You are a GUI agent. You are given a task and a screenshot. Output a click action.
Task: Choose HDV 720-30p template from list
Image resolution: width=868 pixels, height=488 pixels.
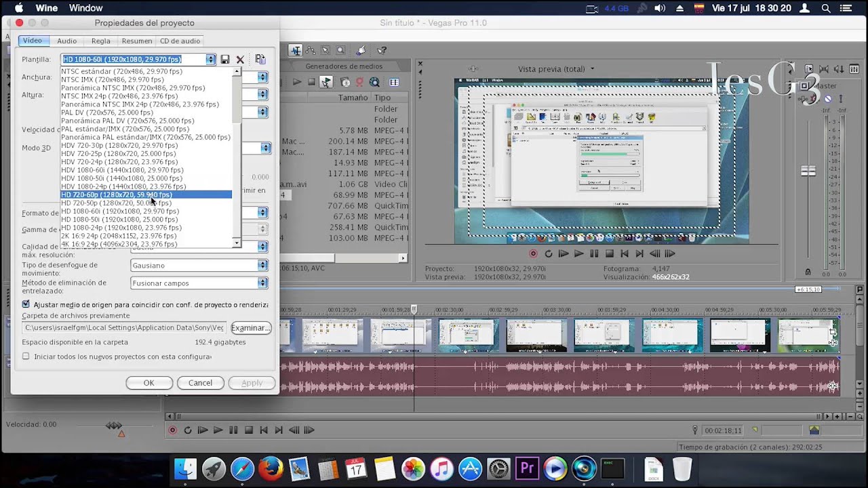pyautogui.click(x=146, y=145)
